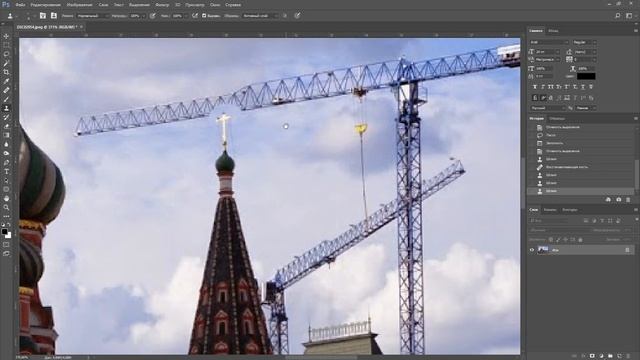The image size is (640, 360).
Task: Select the Eraser tool
Action: pos(6,126)
